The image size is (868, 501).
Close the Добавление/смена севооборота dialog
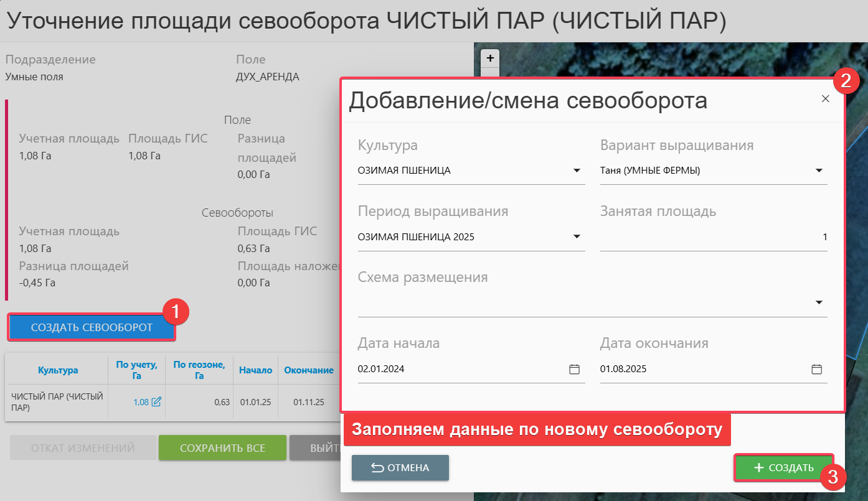[x=825, y=99]
